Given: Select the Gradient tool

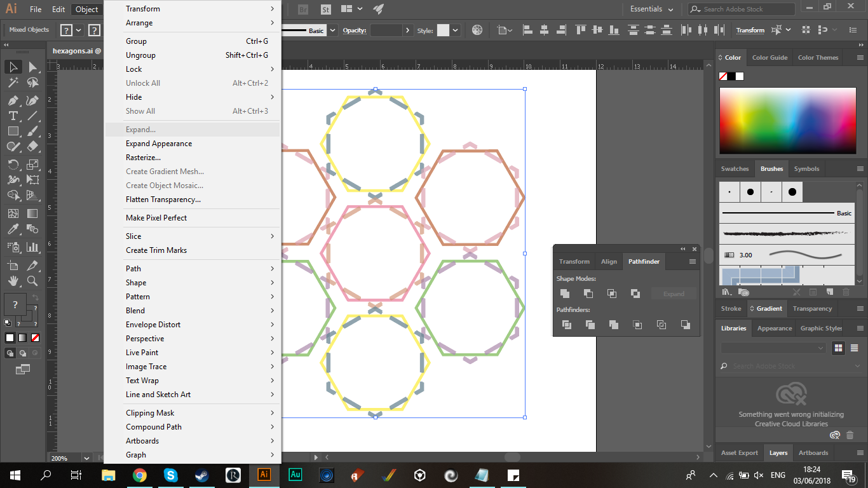Looking at the screenshot, I should coord(32,213).
